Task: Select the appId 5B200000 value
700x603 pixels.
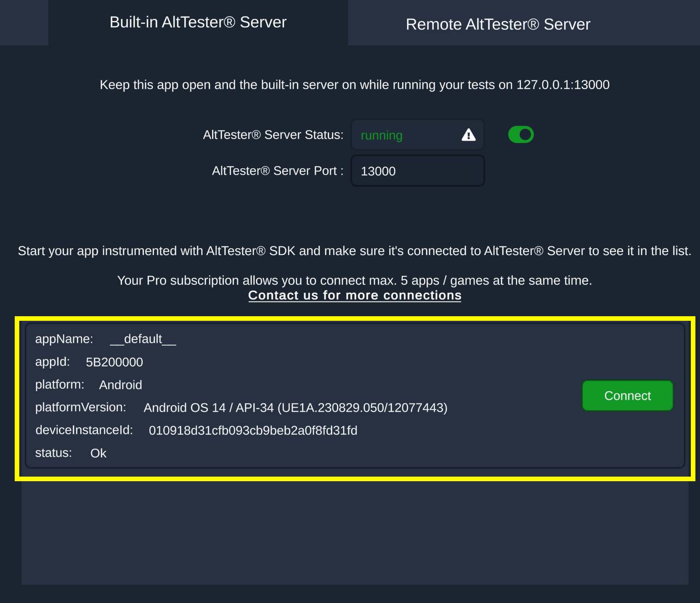Action: [114, 362]
